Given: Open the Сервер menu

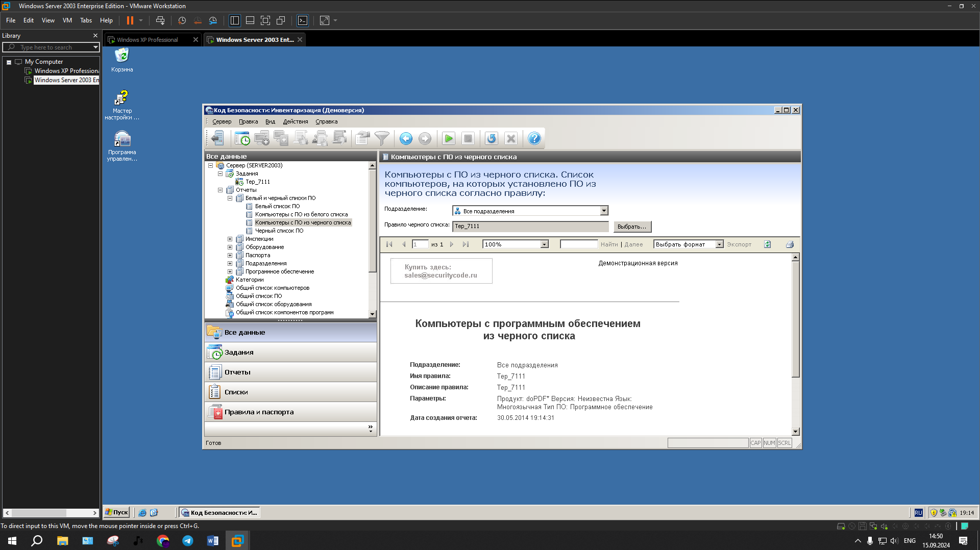Looking at the screenshot, I should (x=222, y=121).
